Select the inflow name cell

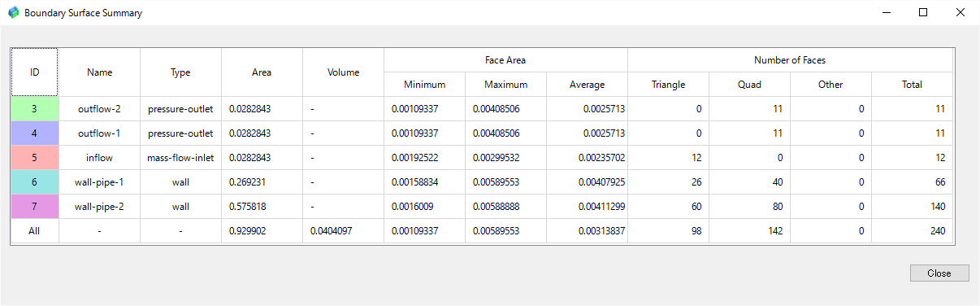point(99,158)
